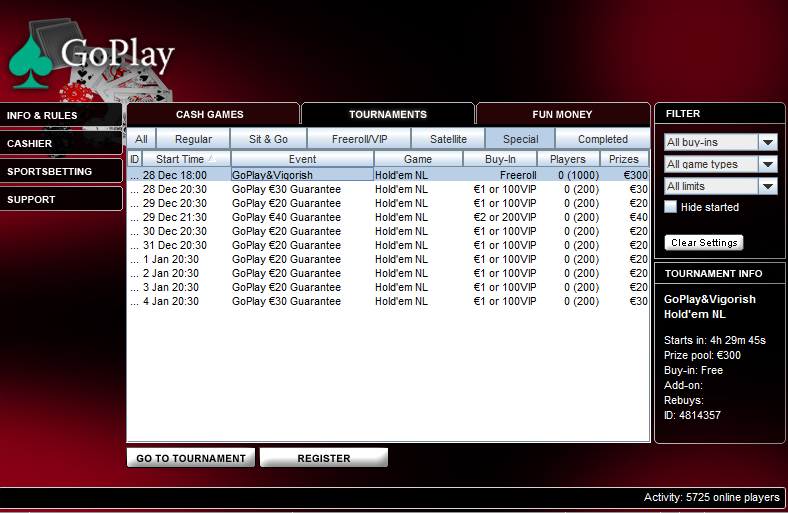
Task: Click the Activity online players status
Action: pos(712,497)
